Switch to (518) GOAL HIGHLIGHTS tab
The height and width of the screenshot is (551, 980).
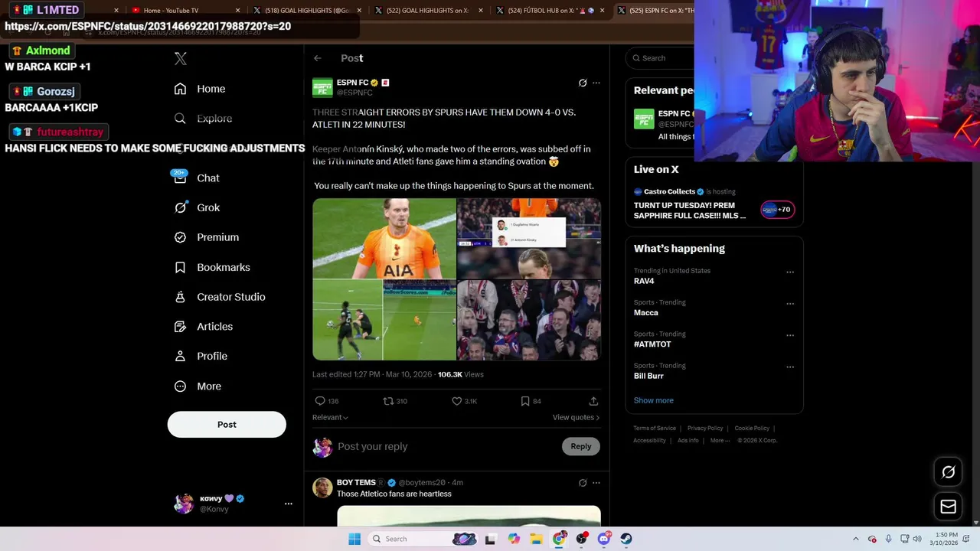tap(306, 11)
